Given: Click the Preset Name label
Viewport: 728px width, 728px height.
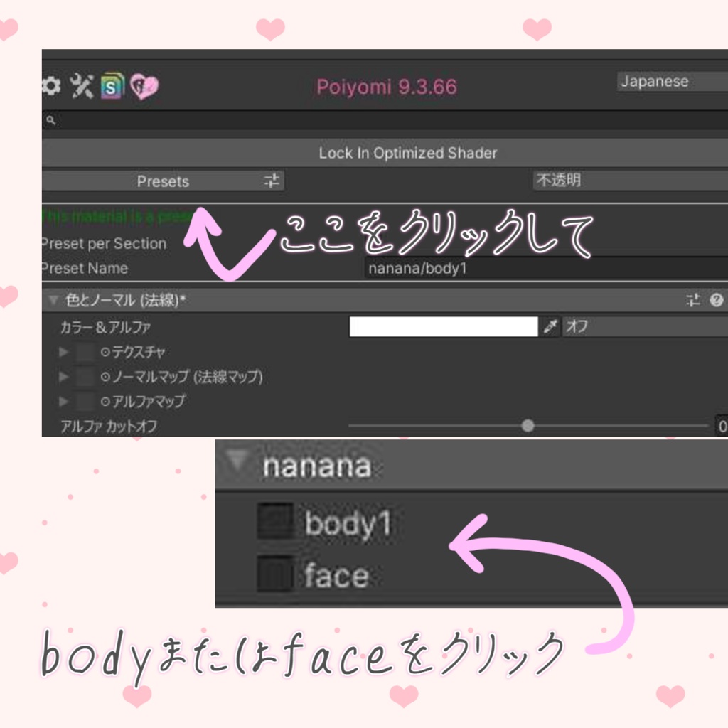Looking at the screenshot, I should point(85,268).
